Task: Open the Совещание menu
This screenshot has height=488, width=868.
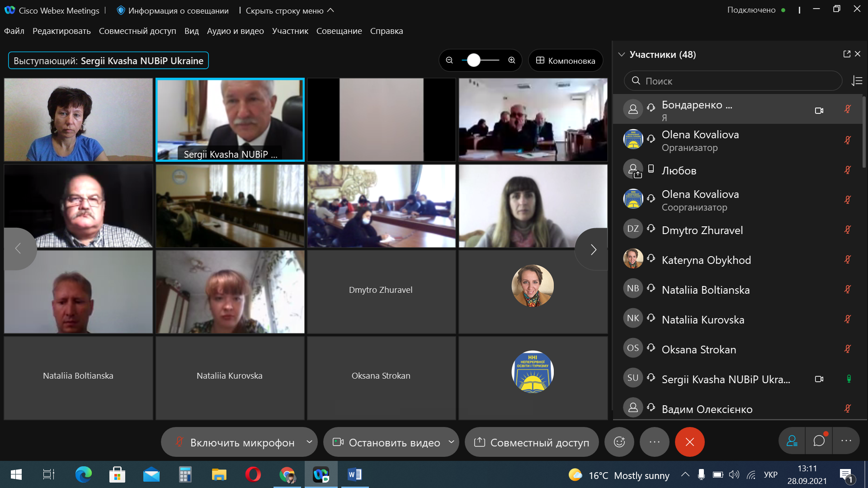Action: pos(339,31)
